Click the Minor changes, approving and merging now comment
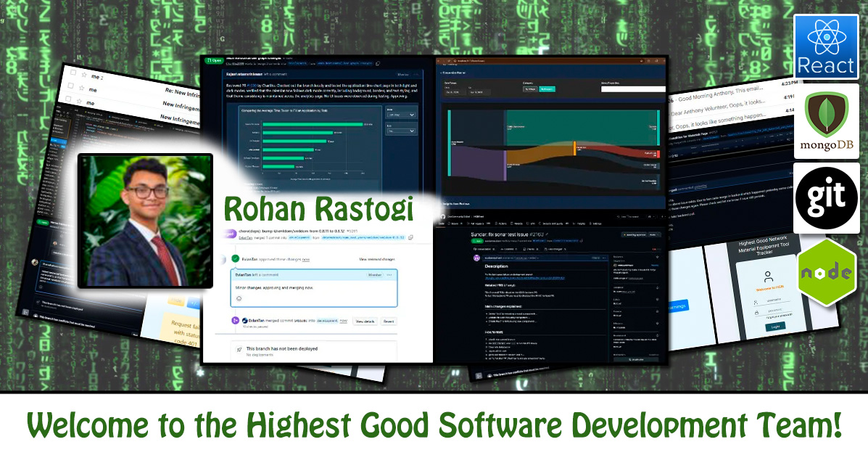The width and height of the screenshot is (868, 455). [x=275, y=288]
